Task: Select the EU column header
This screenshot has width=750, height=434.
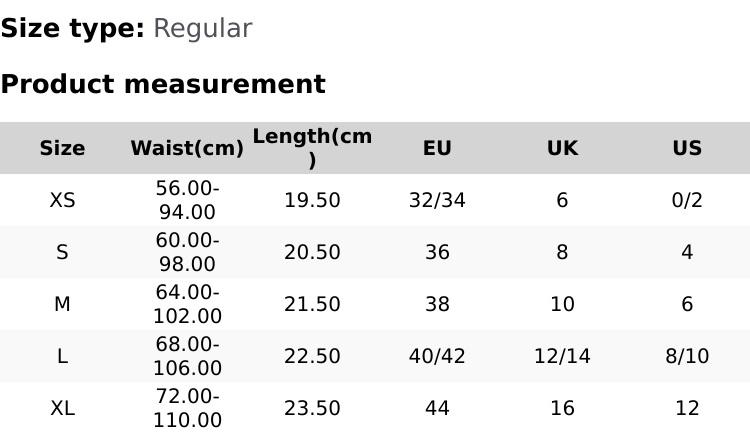Action: tap(437, 148)
